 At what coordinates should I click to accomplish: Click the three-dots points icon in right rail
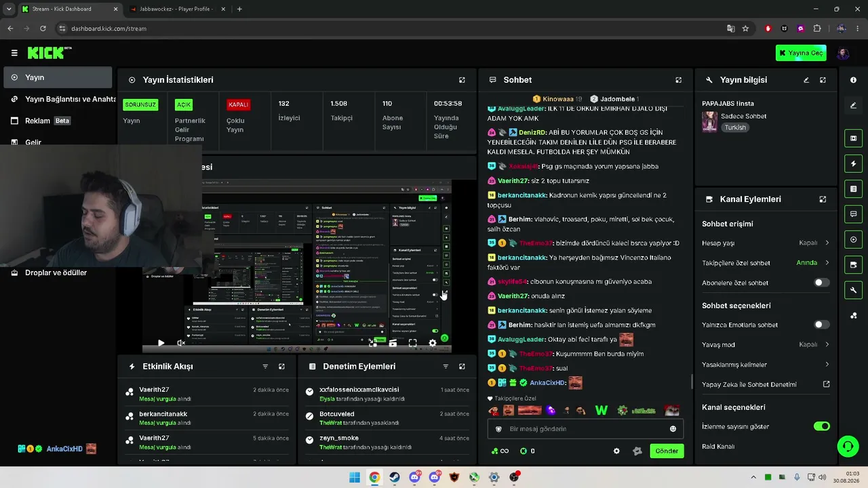point(853,315)
